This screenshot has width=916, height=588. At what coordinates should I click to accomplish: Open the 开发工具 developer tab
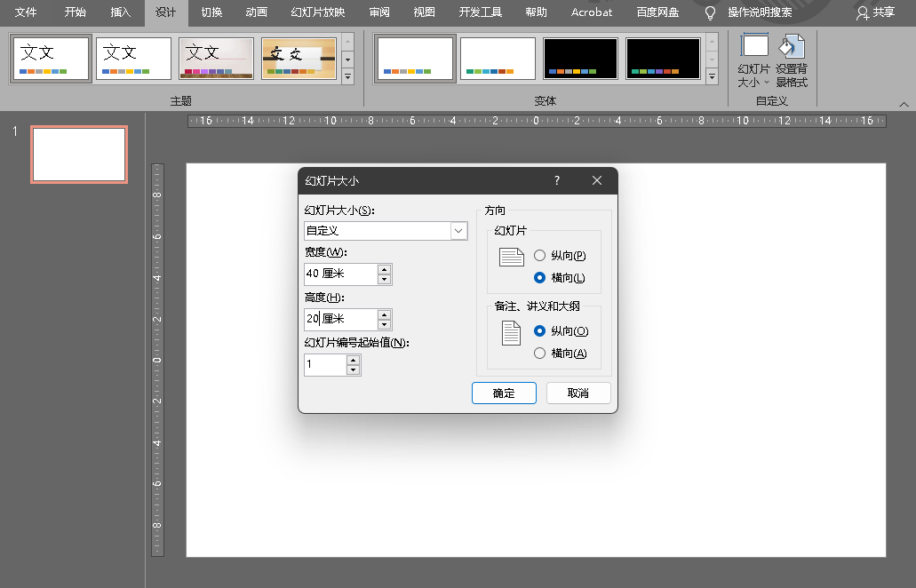coord(480,12)
